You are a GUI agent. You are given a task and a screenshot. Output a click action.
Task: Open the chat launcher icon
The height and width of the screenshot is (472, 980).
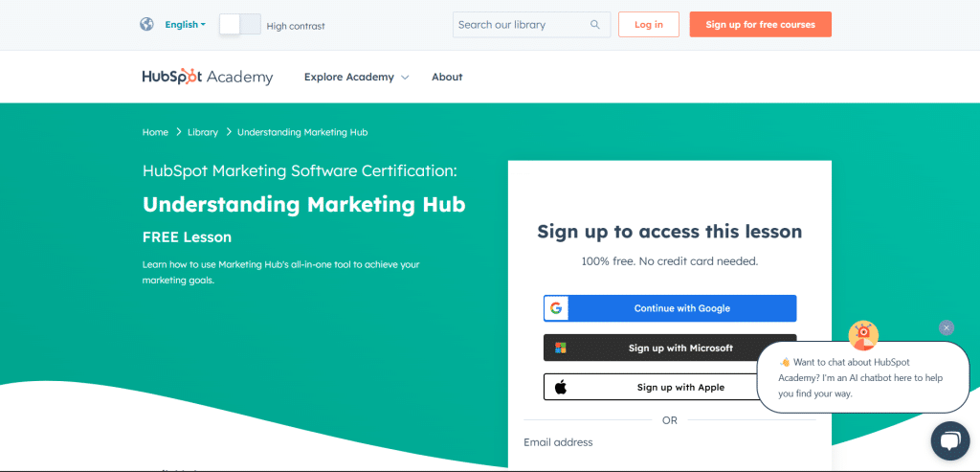click(950, 441)
